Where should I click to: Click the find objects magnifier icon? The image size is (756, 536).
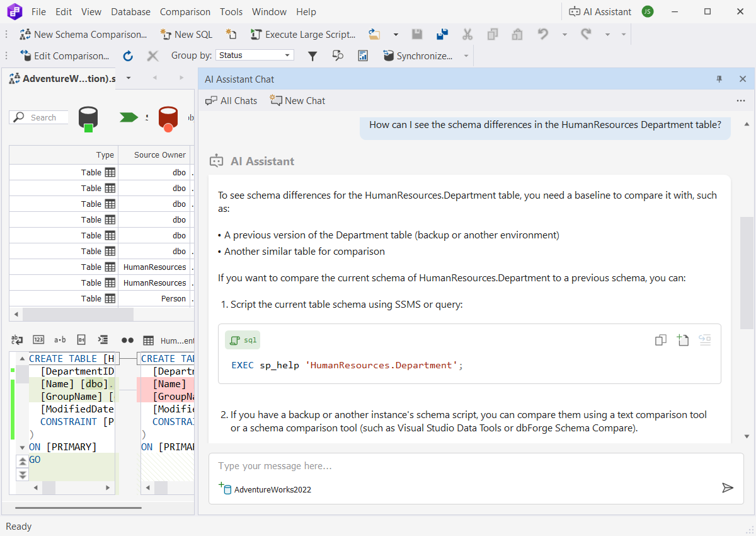coord(338,55)
